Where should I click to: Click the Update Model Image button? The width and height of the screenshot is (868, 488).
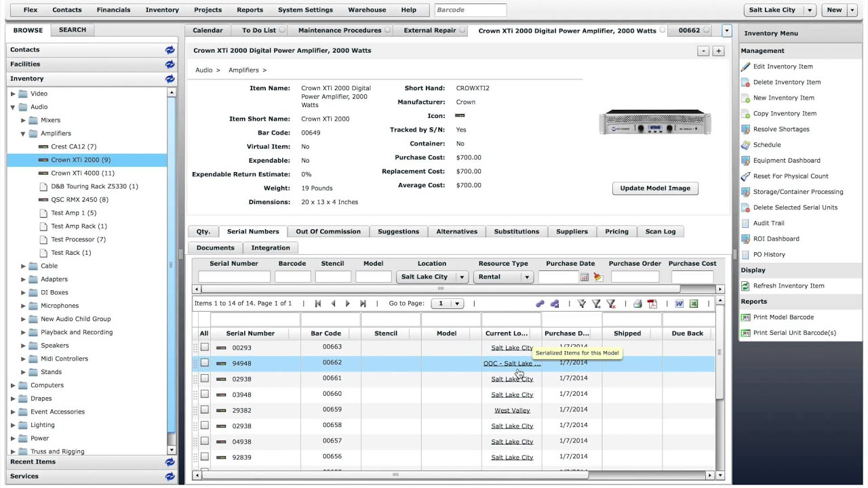pyautogui.click(x=655, y=188)
